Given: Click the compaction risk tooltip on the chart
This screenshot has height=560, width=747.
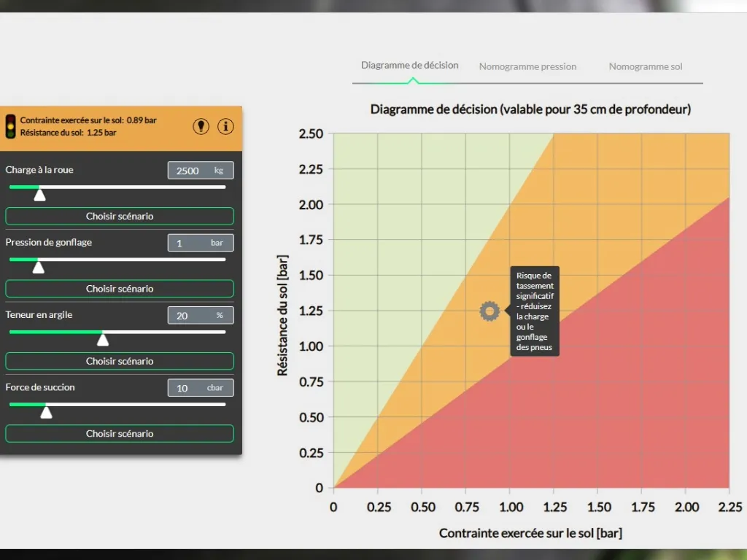Looking at the screenshot, I should pyautogui.click(x=535, y=311).
